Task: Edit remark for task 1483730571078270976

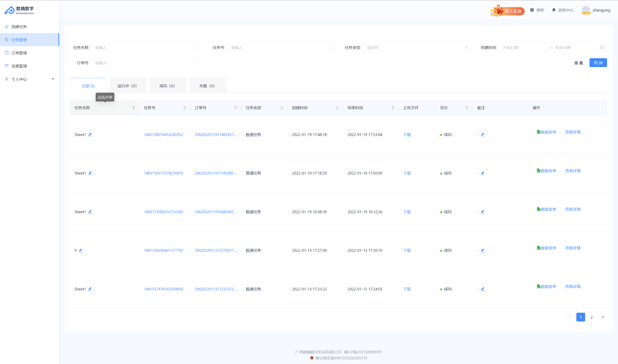Action: click(x=482, y=173)
